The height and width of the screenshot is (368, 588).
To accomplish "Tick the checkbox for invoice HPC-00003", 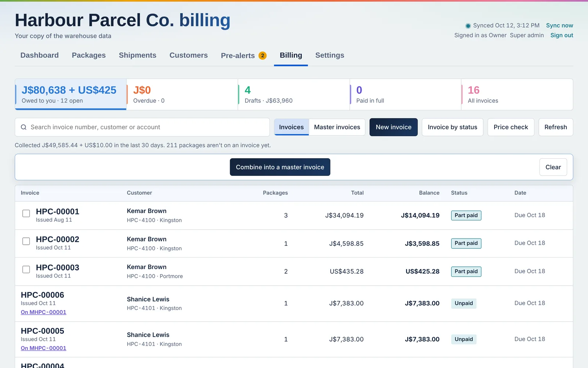I will 26,269.
